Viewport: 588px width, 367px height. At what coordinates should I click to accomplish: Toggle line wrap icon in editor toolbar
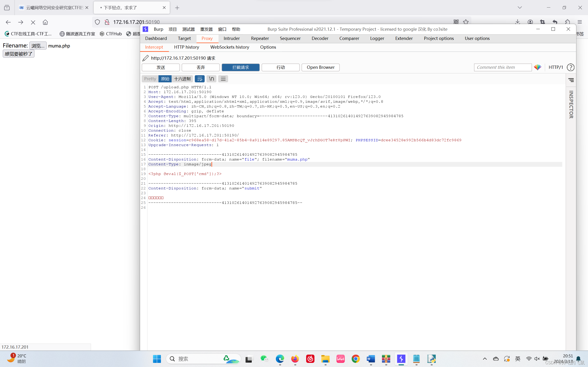pos(199,79)
